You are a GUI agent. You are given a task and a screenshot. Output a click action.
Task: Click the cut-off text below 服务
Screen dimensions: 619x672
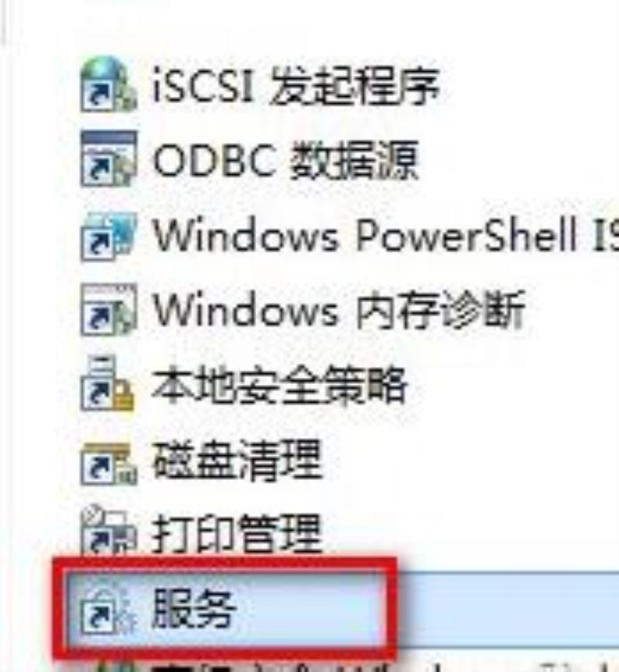(343, 667)
